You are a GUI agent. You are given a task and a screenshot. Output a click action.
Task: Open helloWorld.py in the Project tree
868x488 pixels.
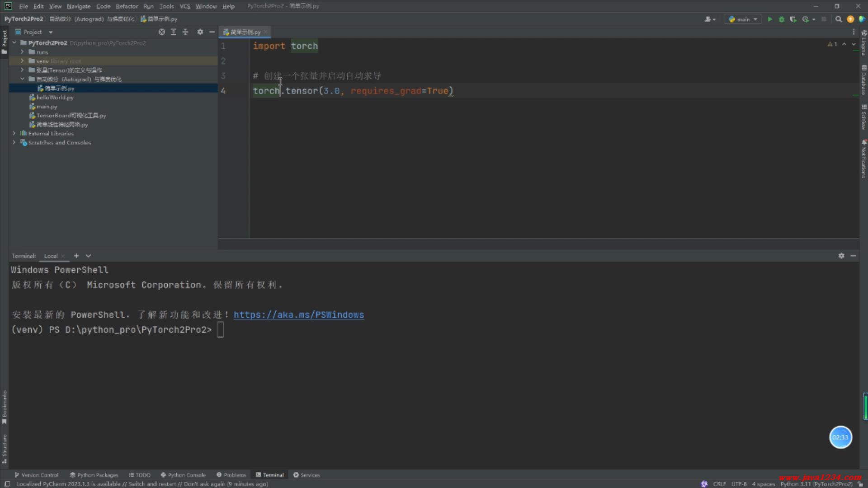tap(55, 98)
